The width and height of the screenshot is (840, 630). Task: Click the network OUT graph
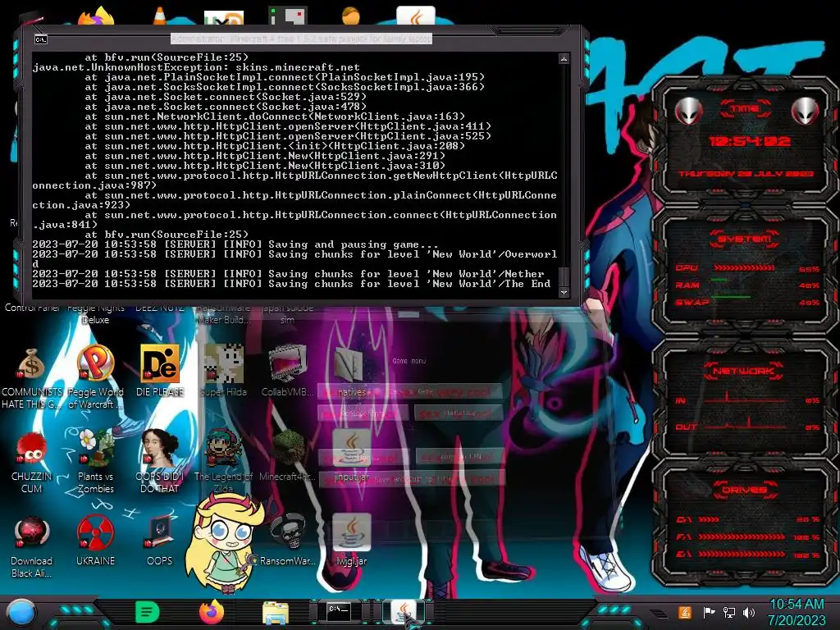tap(745, 423)
